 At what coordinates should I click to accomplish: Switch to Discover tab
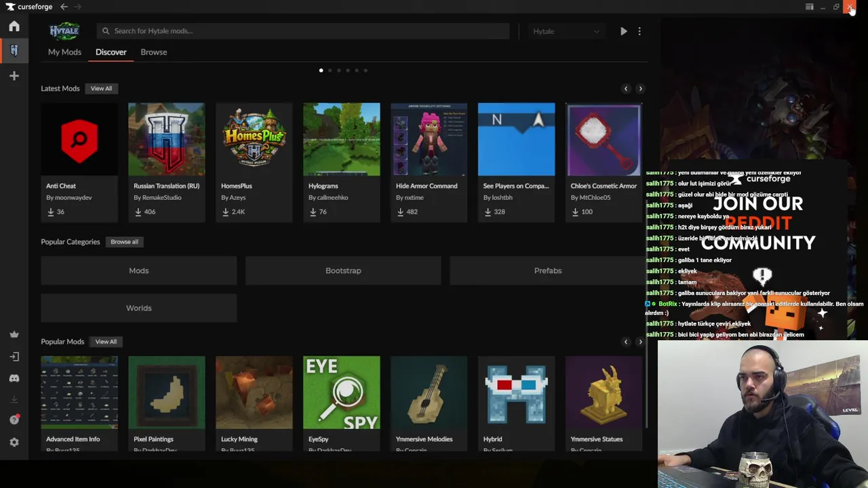click(x=111, y=52)
